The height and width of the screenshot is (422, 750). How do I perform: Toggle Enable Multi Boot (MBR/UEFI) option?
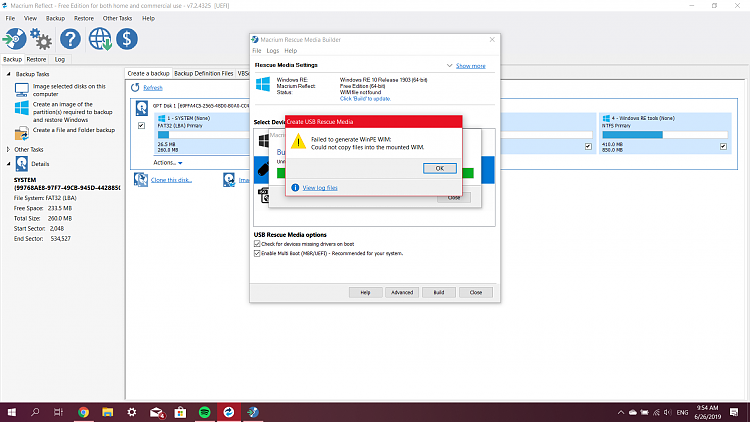257,254
